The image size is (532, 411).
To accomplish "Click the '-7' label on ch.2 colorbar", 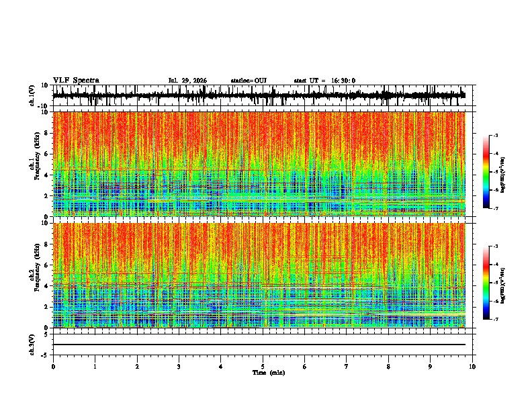I will tap(496, 319).
